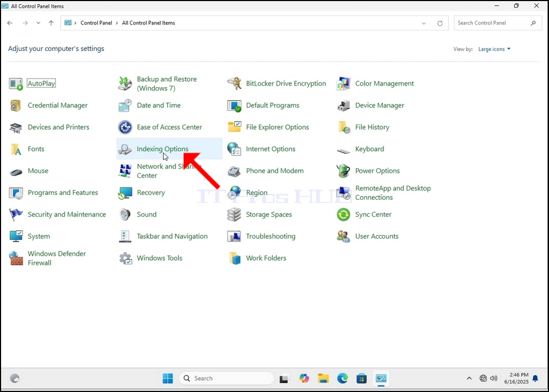The width and height of the screenshot is (549, 392).
Task: Open the recent locations chevron
Action: pyautogui.click(x=38, y=23)
